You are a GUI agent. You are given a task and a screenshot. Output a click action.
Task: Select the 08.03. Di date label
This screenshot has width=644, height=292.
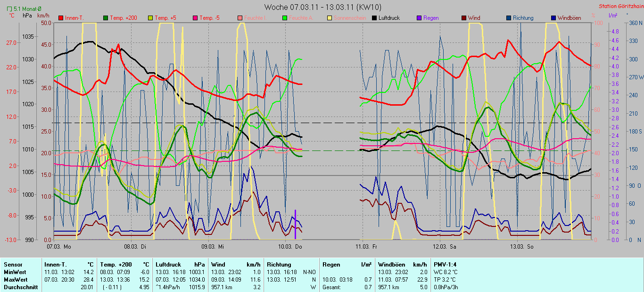pos(135,246)
